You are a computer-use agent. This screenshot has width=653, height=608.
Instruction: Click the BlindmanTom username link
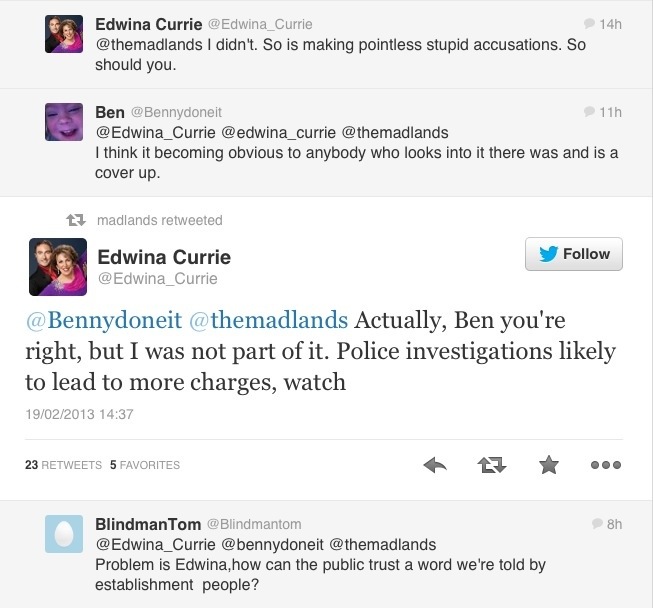point(148,524)
